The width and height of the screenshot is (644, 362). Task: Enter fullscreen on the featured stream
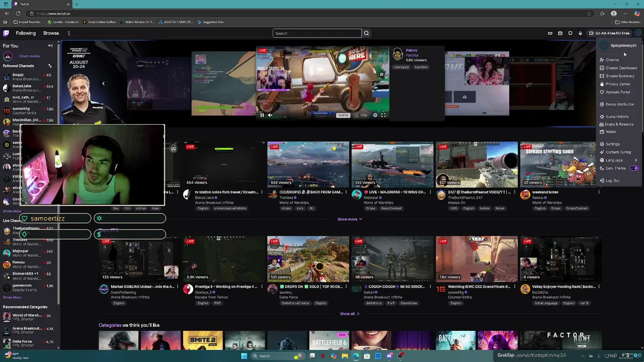point(383,115)
